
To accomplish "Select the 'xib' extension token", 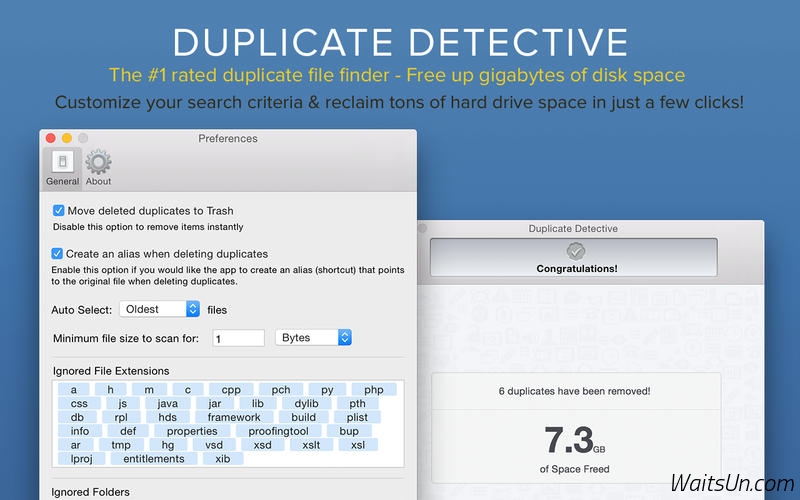I will pyautogui.click(x=222, y=459).
